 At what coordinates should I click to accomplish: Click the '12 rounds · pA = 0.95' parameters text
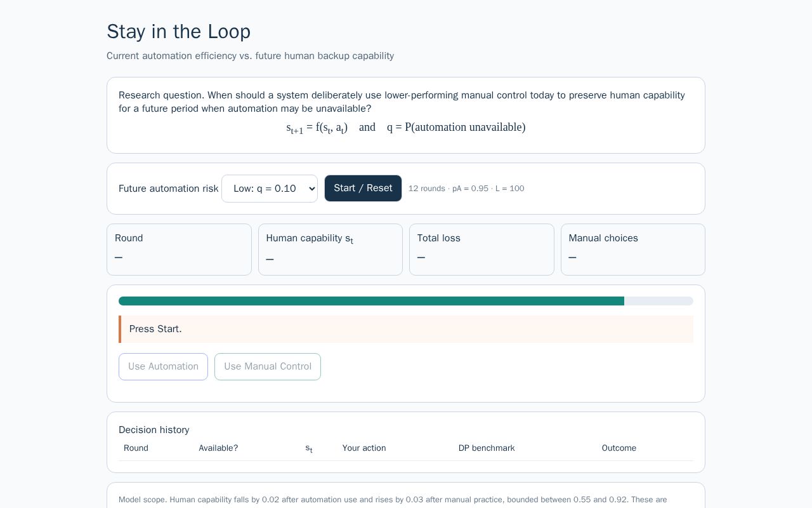pyautogui.click(x=466, y=189)
